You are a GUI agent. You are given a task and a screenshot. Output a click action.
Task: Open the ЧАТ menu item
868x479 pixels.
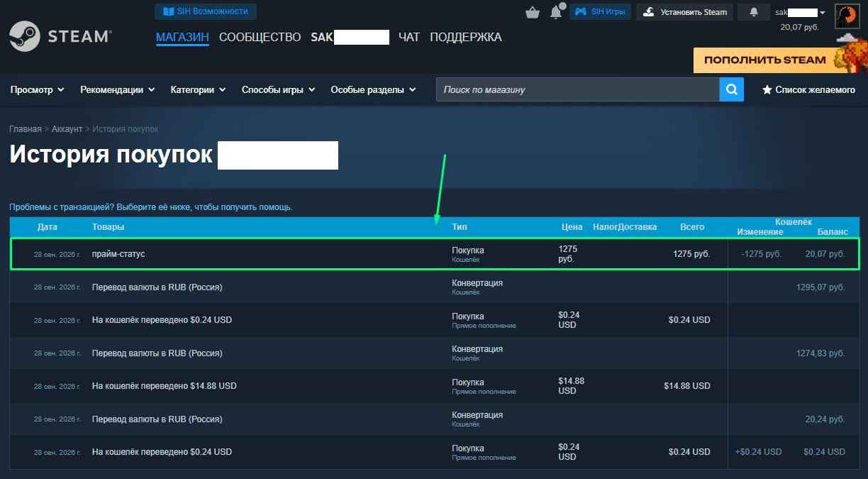(409, 37)
